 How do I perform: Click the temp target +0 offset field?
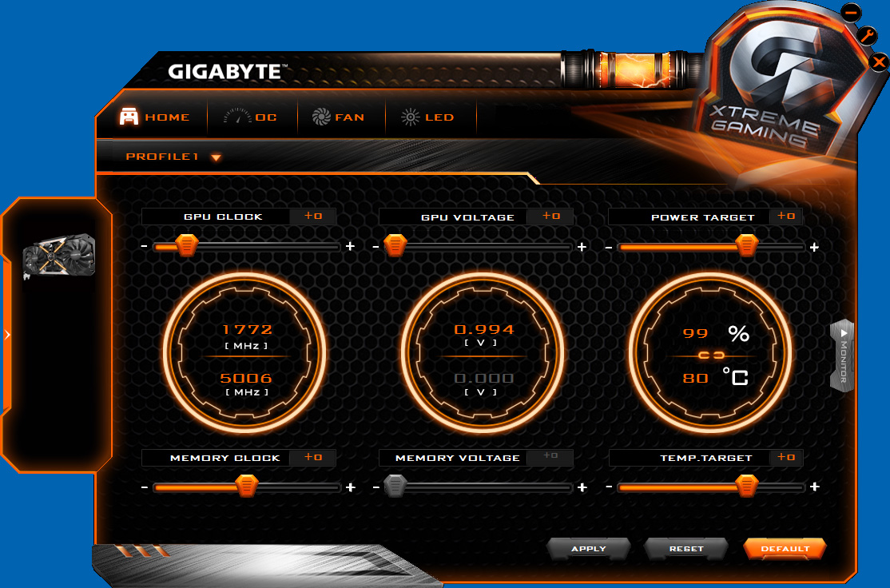tap(786, 458)
